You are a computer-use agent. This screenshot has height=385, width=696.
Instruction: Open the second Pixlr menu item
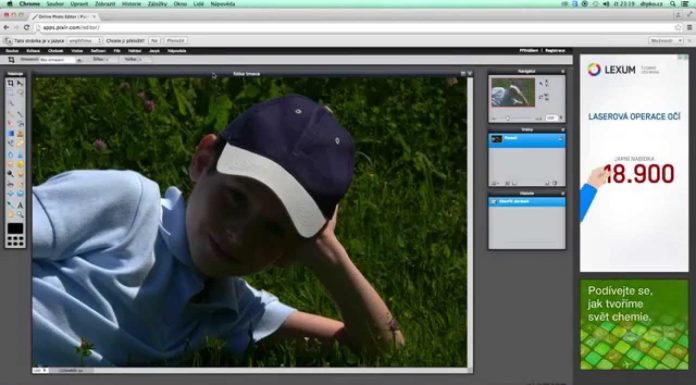[33, 51]
